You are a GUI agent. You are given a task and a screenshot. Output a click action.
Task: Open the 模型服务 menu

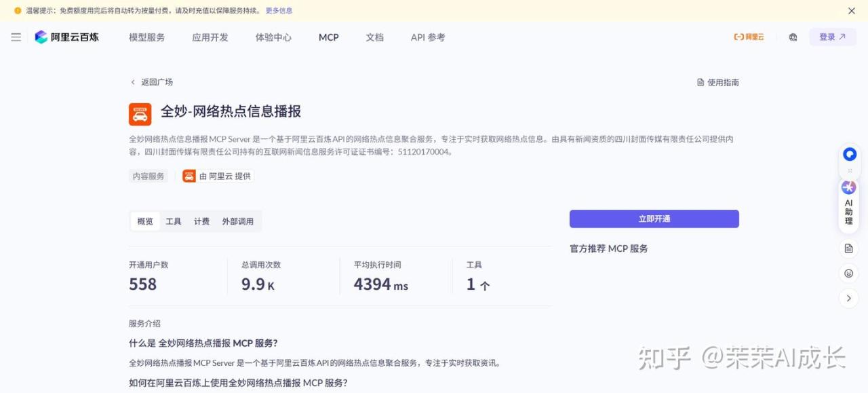146,37
